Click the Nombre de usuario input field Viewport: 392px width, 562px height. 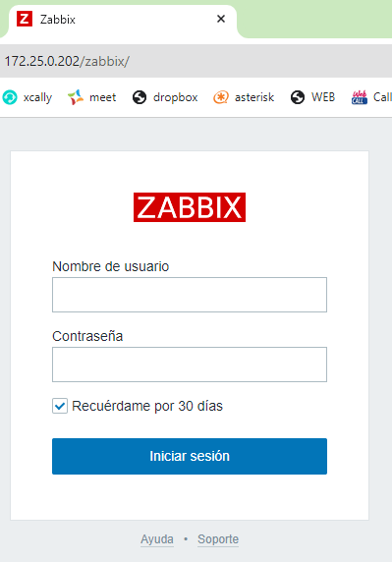click(190, 295)
